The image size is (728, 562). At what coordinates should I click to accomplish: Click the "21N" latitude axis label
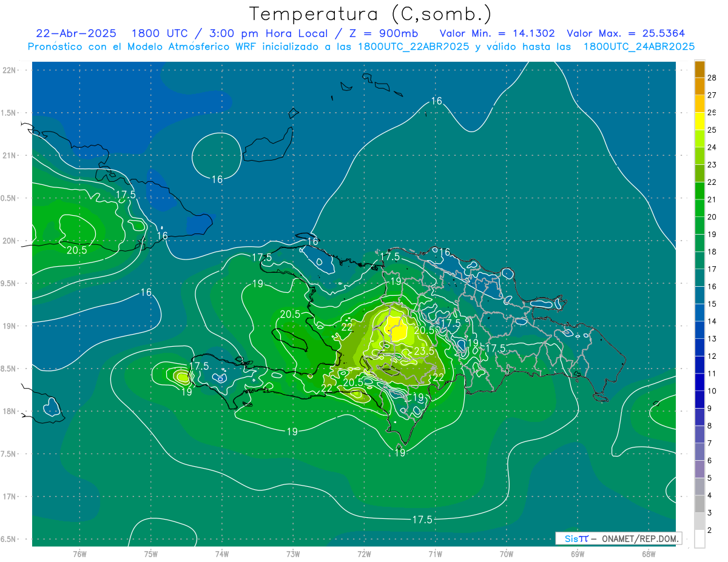pos(9,155)
